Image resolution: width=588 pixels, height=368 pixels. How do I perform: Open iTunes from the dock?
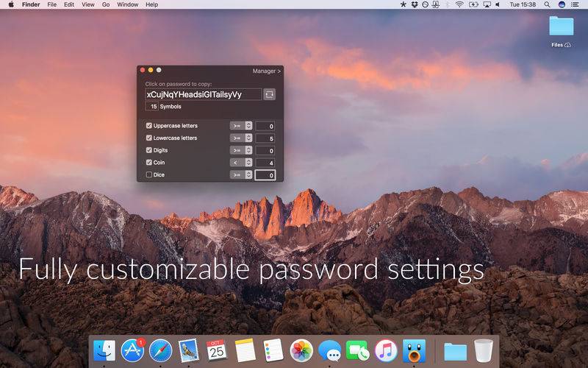click(x=385, y=350)
